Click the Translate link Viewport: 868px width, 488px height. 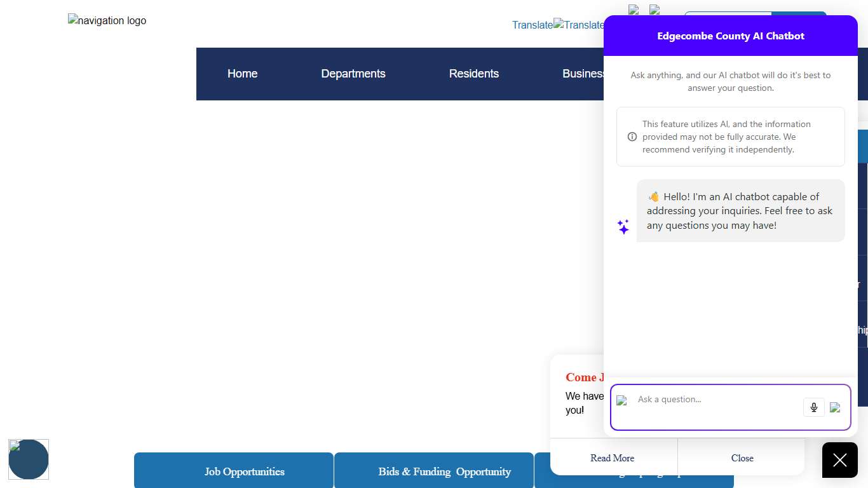532,25
